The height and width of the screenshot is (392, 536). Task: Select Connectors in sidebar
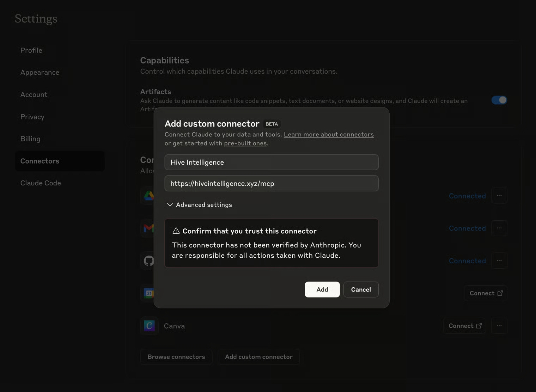[x=60, y=161]
